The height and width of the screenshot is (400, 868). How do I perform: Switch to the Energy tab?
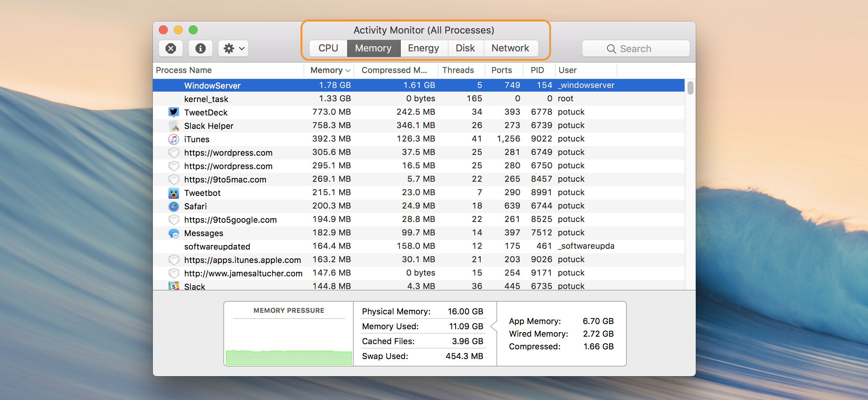point(424,48)
